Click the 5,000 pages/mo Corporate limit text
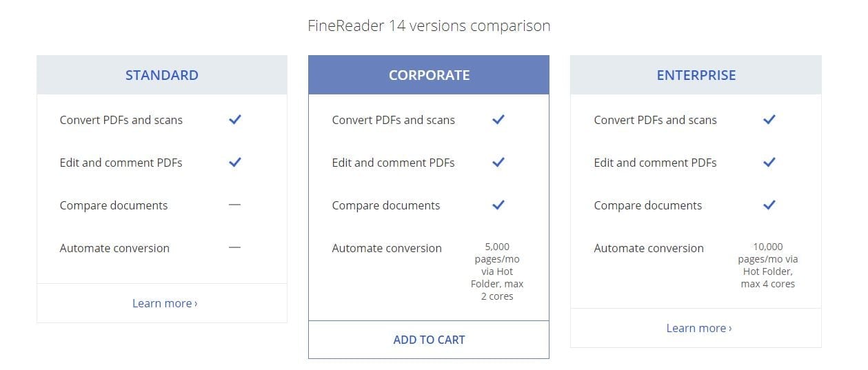868x370 pixels. pyautogui.click(x=497, y=271)
